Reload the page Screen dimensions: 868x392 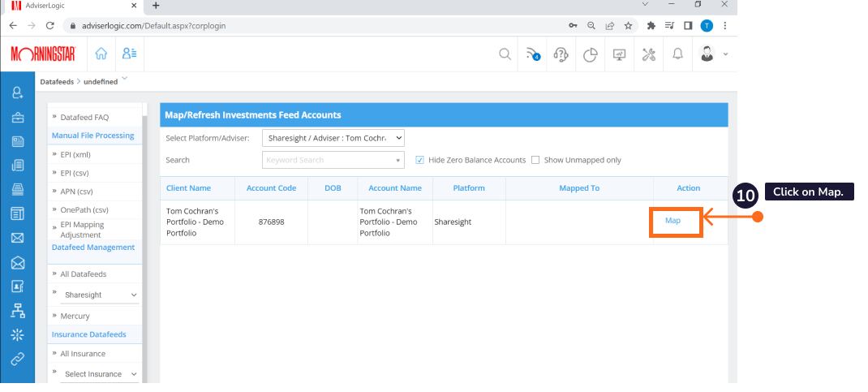(x=49, y=25)
